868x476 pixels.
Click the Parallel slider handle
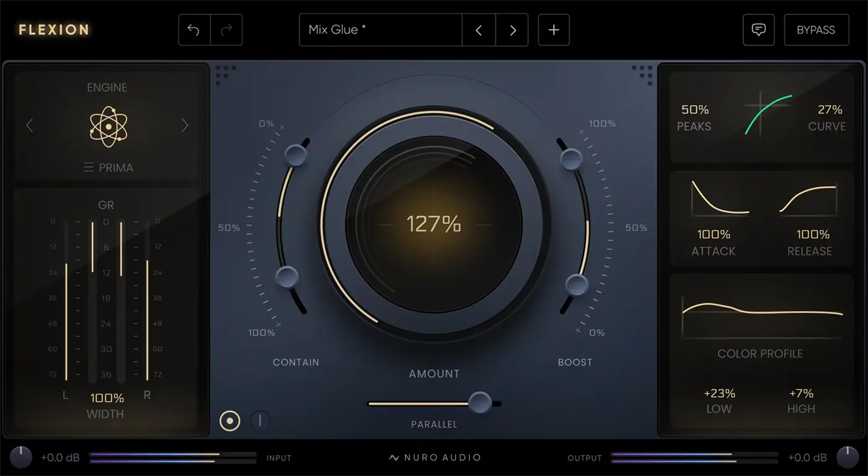479,403
